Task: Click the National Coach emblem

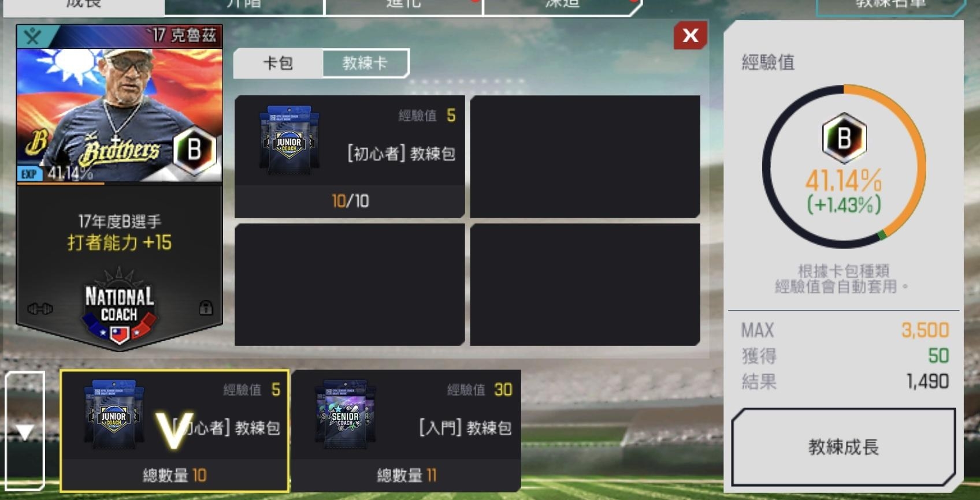Action: point(120,308)
